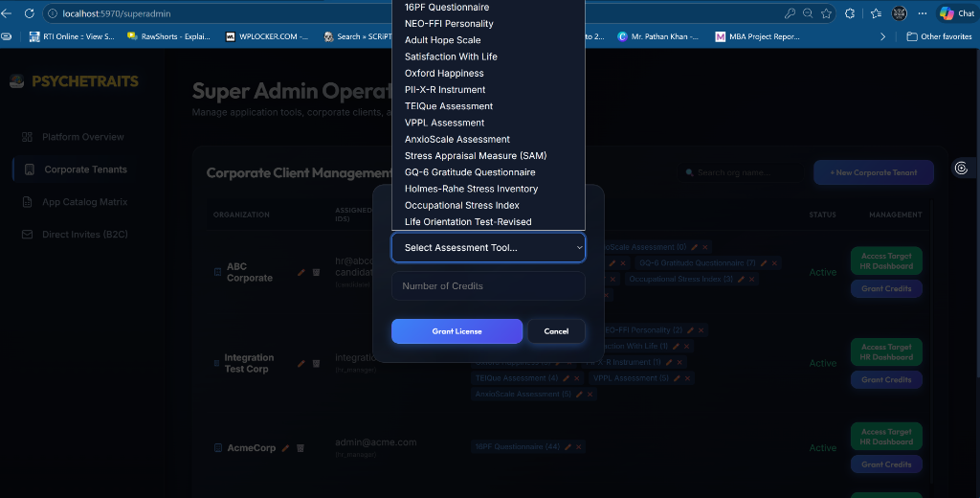Focus the Search org name box

741,172
